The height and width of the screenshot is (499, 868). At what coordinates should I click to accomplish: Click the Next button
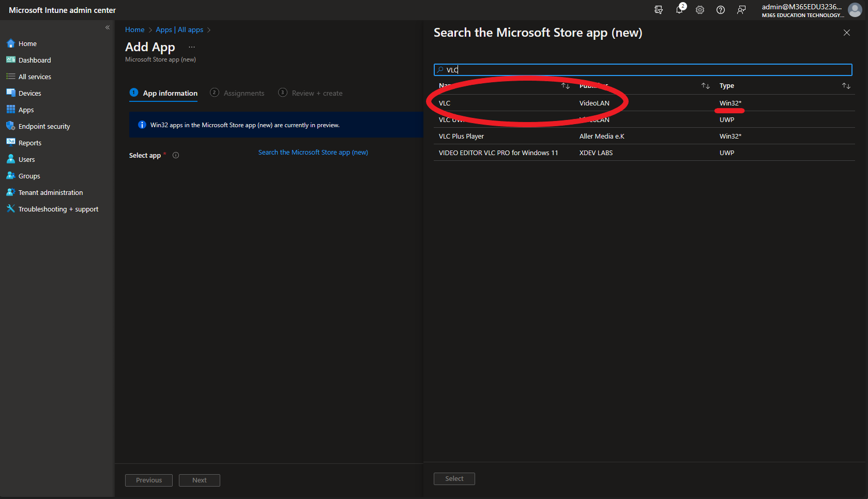(x=200, y=480)
